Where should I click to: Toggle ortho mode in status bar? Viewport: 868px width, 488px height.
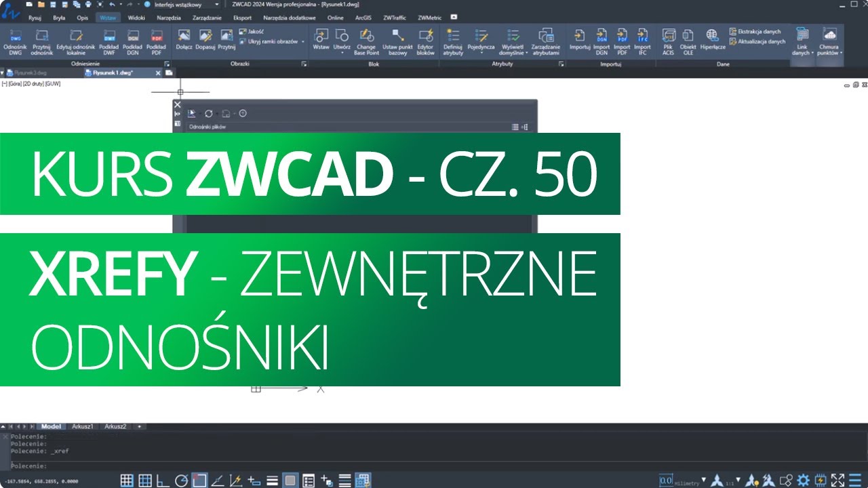163,481
